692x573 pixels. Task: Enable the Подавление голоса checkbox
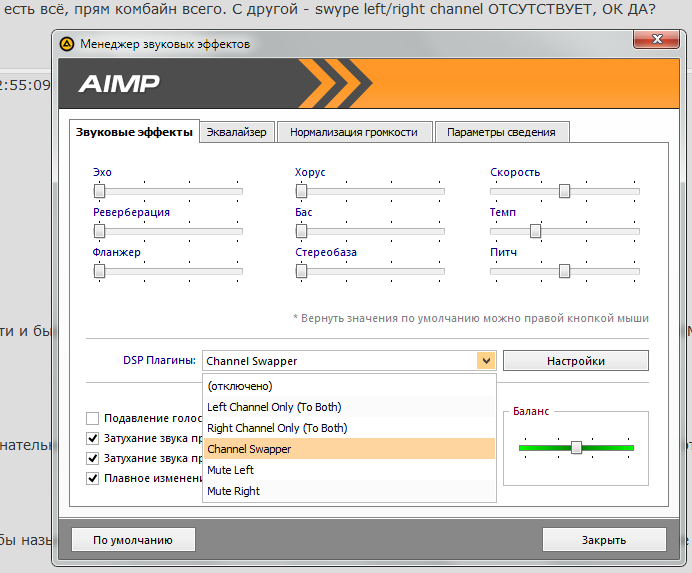[92, 418]
